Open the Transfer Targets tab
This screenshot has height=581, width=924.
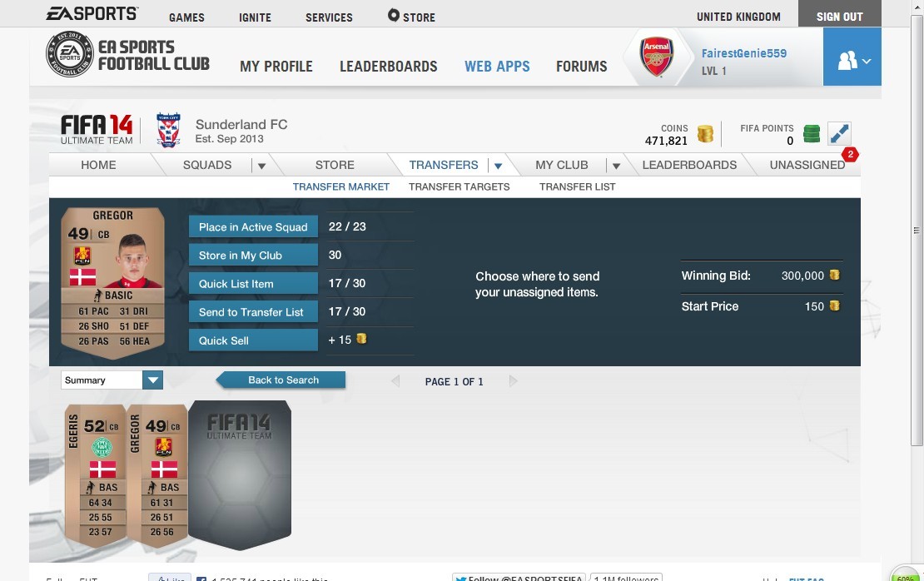tap(459, 186)
